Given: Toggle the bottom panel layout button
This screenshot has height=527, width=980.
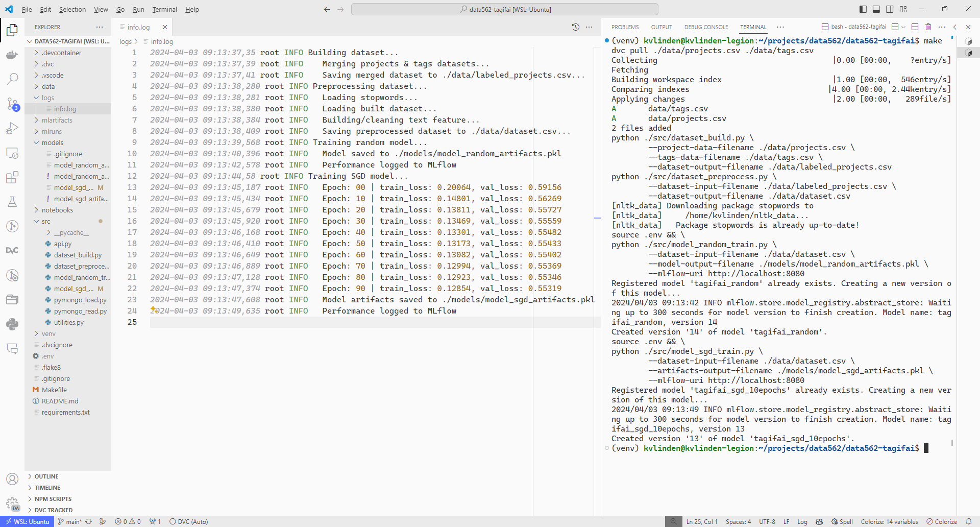Looking at the screenshot, I should click(x=876, y=9).
